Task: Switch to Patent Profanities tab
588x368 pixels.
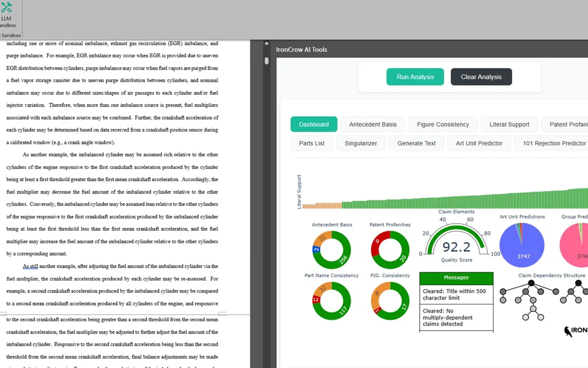Action: coord(565,124)
